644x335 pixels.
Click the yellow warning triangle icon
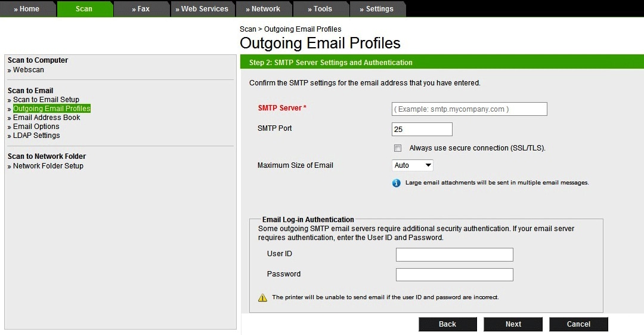262,297
